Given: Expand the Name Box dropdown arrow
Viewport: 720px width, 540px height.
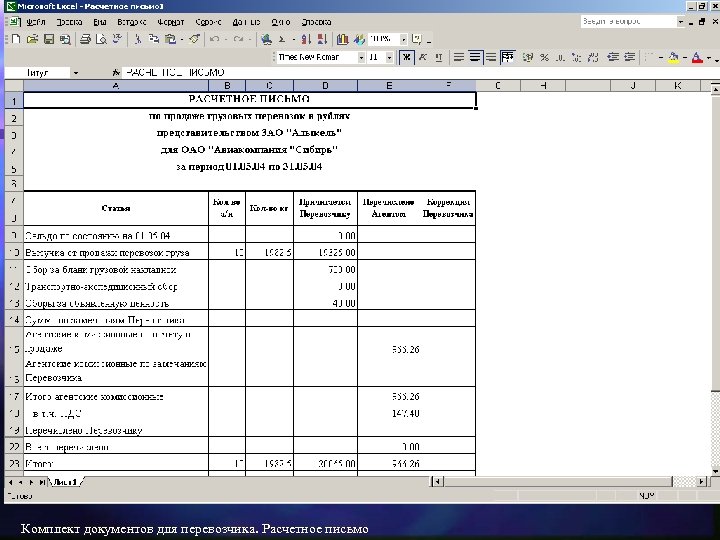Looking at the screenshot, I should tap(76, 73).
